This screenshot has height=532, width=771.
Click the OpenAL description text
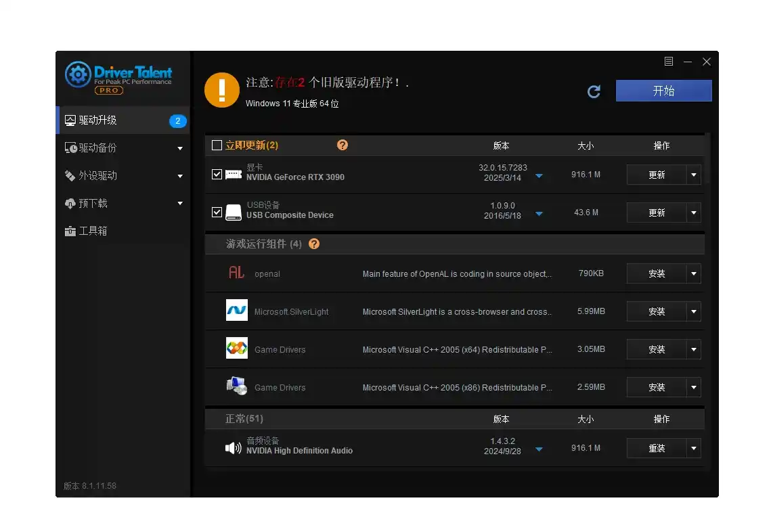458,274
